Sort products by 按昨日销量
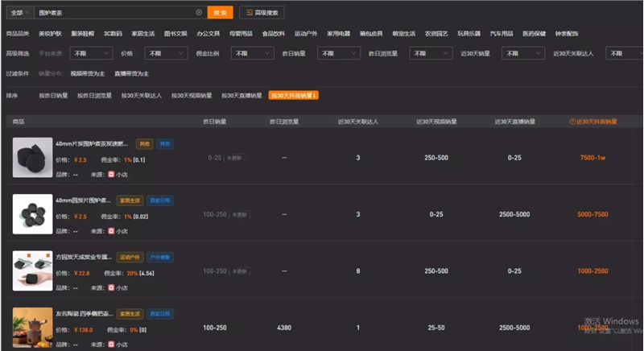 54,95
